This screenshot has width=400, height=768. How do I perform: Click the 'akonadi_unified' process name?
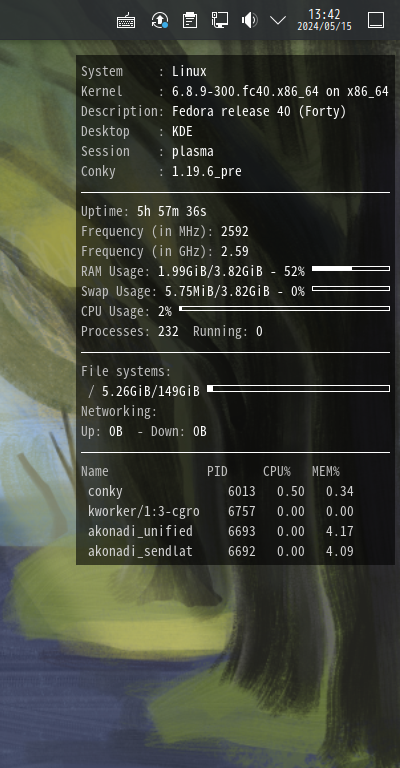click(x=141, y=531)
